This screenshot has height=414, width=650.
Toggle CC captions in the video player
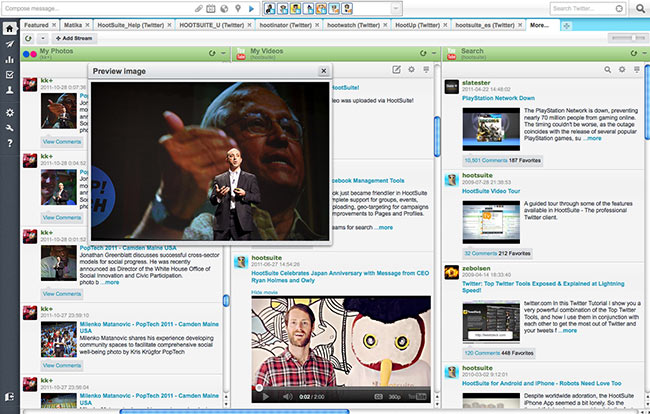pos(378,397)
